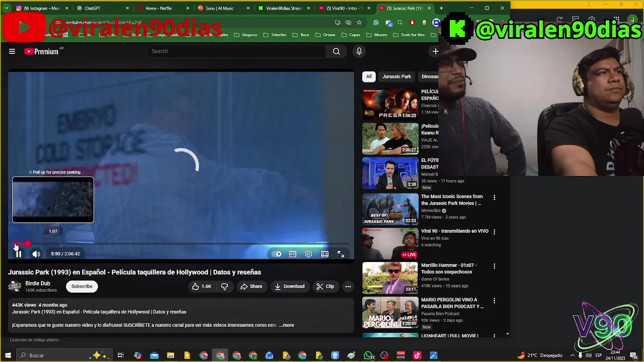The width and height of the screenshot is (644, 362).
Task: Open options for Most Iconic Scenes video
Action: click(x=494, y=198)
